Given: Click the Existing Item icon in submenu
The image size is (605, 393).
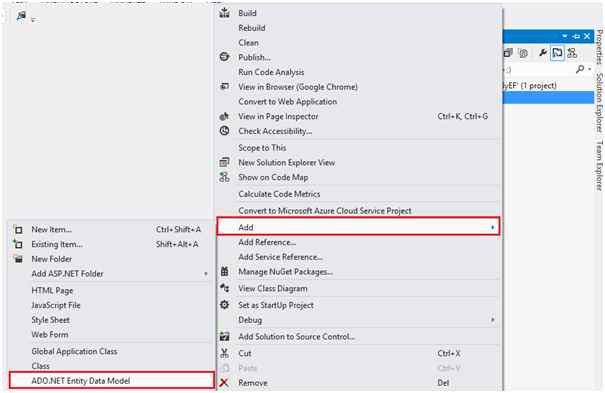Looking at the screenshot, I should (x=18, y=244).
